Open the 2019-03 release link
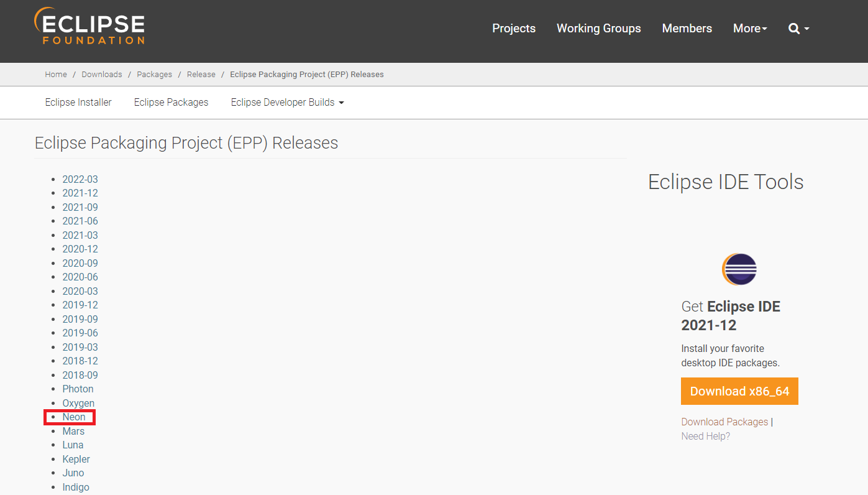Screen dimensions: 868x495 80,347
